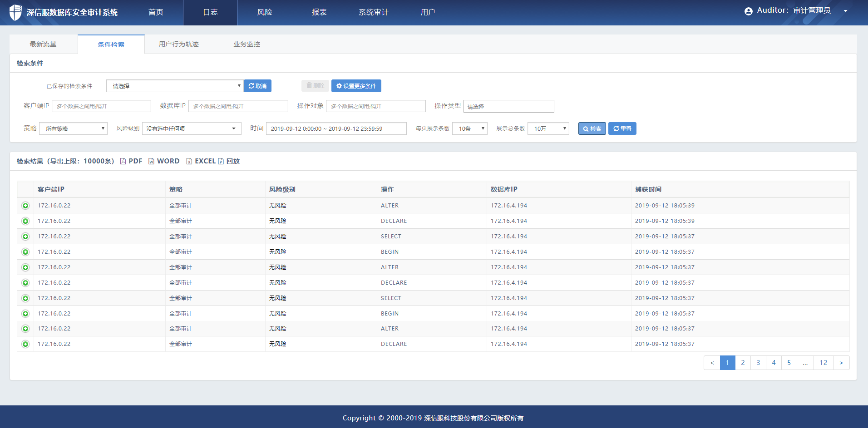Expand the last DECLARE row's plus icon

point(25,344)
